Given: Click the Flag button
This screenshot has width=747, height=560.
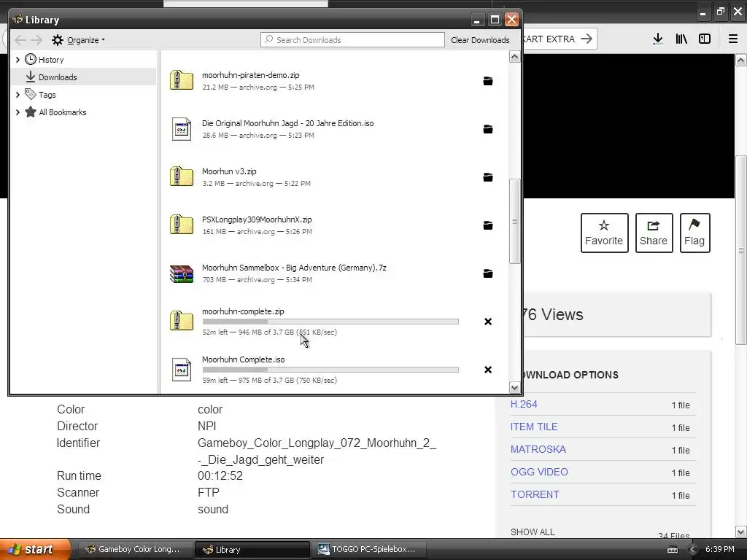Looking at the screenshot, I should point(694,233).
